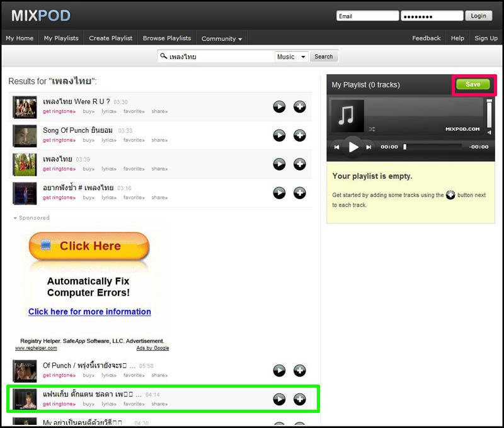
Task: Open 'Click here for more information' link
Action: pyautogui.click(x=89, y=312)
